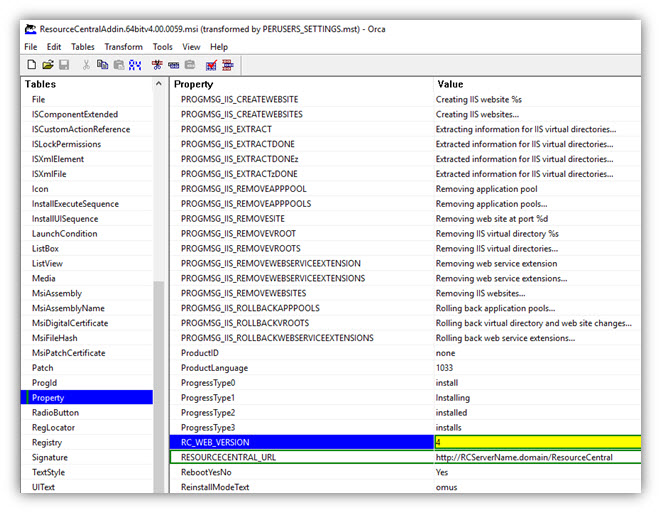Click the Cut scissors toolbar icon
This screenshot has height=513, width=661.
[86, 65]
